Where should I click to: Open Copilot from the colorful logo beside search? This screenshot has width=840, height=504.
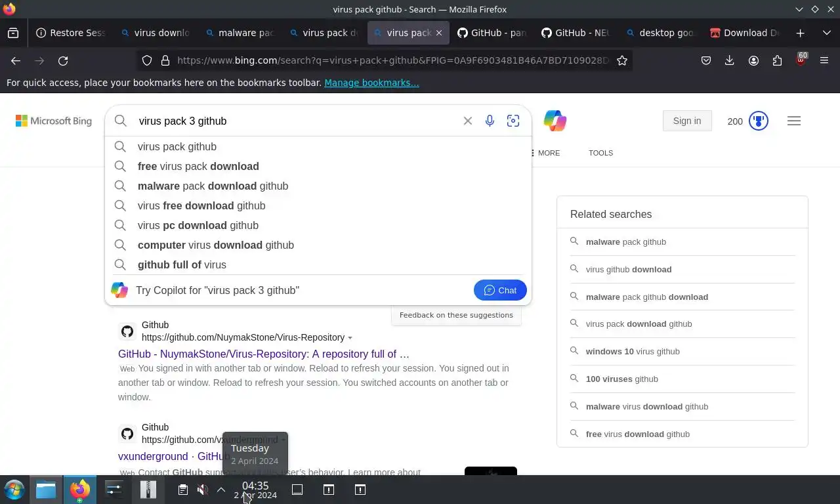tap(555, 121)
